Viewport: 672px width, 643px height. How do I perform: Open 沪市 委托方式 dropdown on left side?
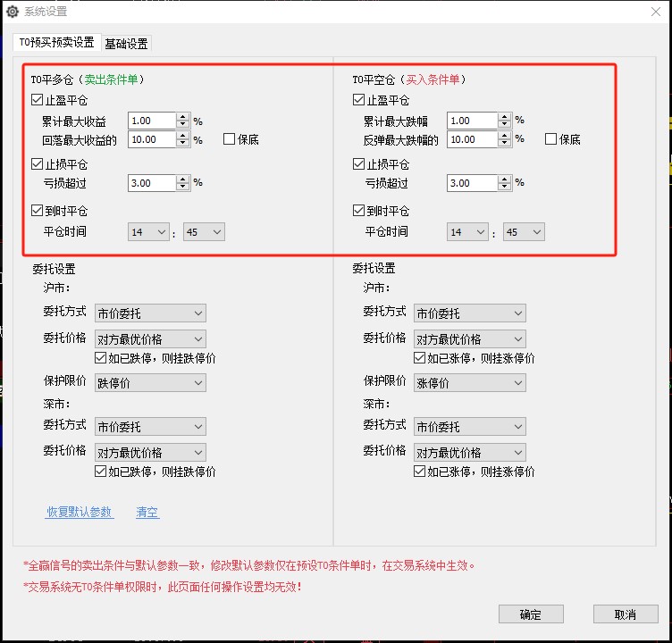[x=150, y=313]
